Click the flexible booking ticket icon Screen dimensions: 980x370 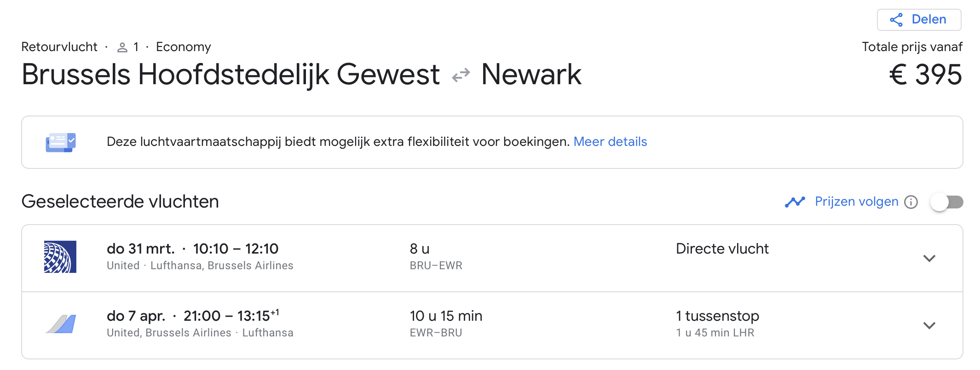pos(60,142)
